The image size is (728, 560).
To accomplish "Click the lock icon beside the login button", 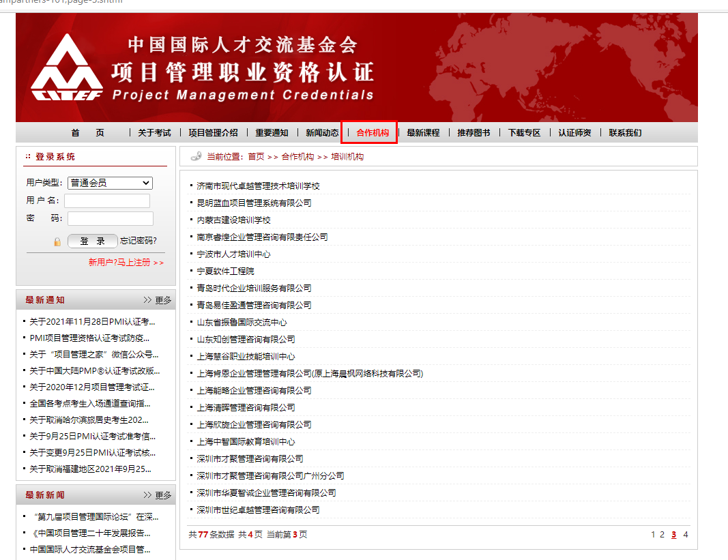I will click(57, 241).
